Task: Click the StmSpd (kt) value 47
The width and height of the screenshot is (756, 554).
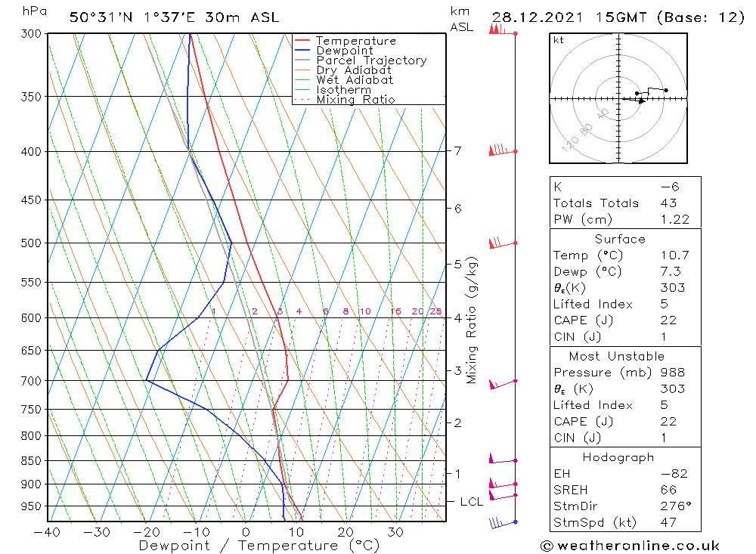Action: coord(669,523)
